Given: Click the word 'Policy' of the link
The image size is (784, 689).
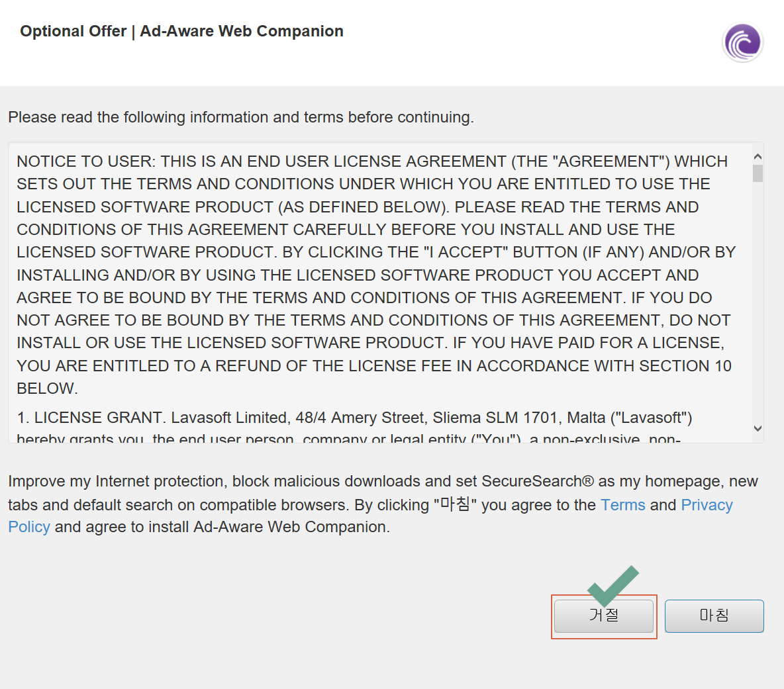Looking at the screenshot, I should (29, 527).
